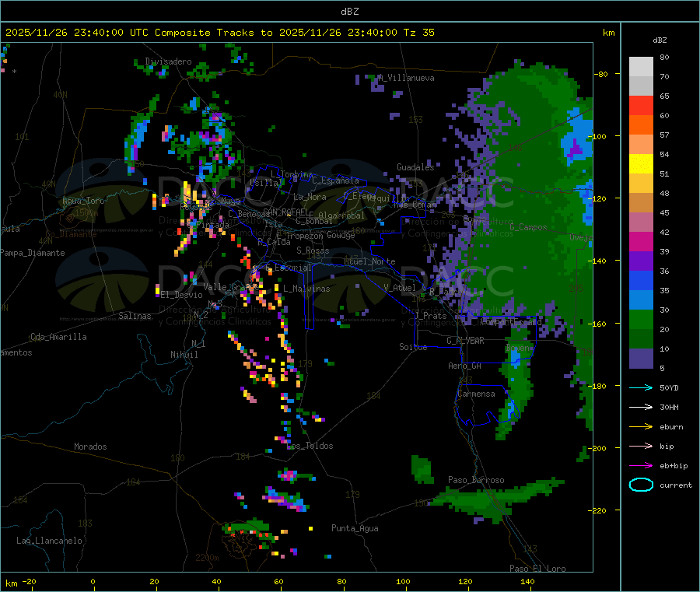Click the 'Soitue' map label
Screen dimensions: 700x592
(413, 346)
